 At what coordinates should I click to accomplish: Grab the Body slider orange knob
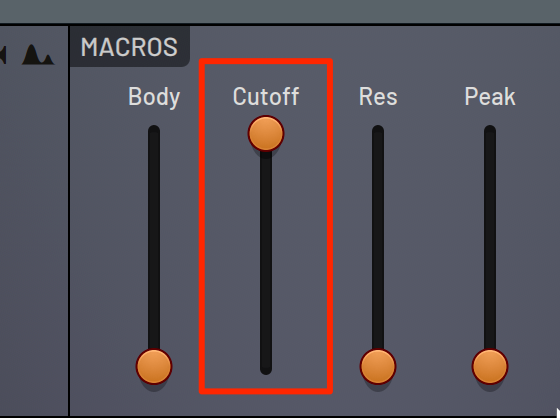pos(154,366)
